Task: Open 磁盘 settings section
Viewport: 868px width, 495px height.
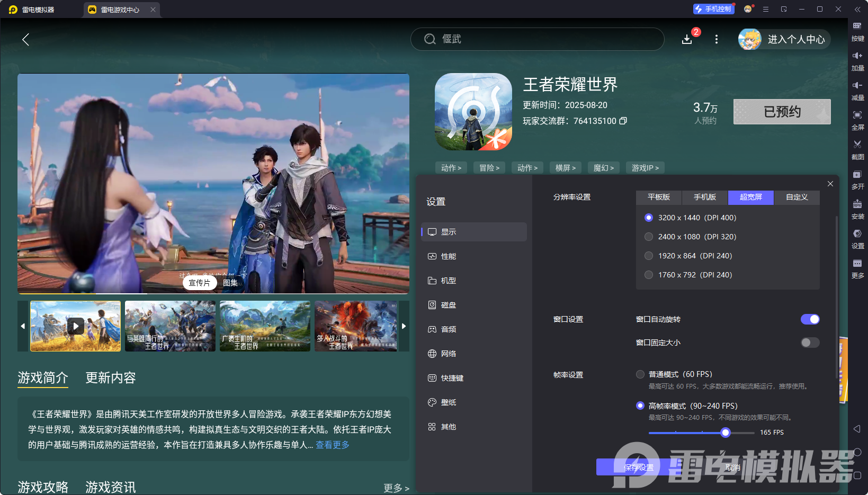Action: [x=474, y=305]
